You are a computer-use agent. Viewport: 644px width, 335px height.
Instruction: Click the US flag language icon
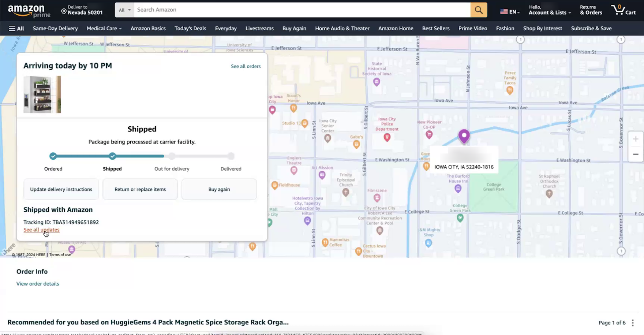[x=504, y=12]
